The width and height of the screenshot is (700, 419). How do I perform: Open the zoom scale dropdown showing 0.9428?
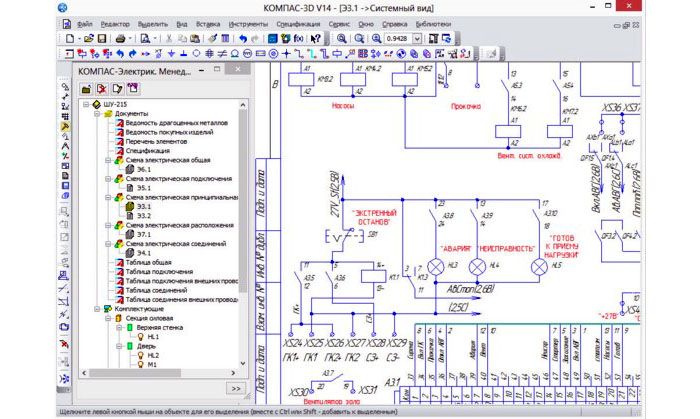coord(418,38)
